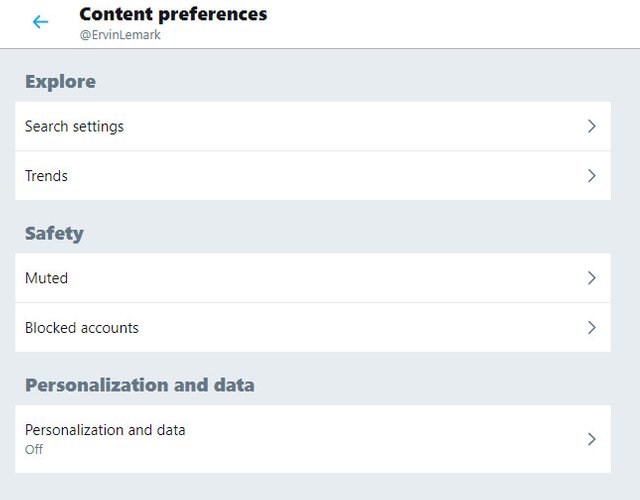Select the Muted label under Safety

pyautogui.click(x=46, y=278)
